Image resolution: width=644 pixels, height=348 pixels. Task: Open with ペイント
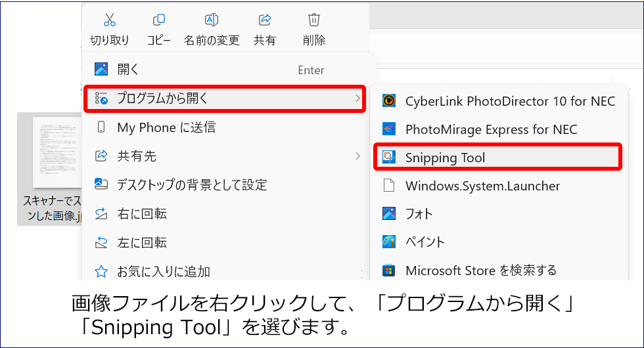click(499, 242)
